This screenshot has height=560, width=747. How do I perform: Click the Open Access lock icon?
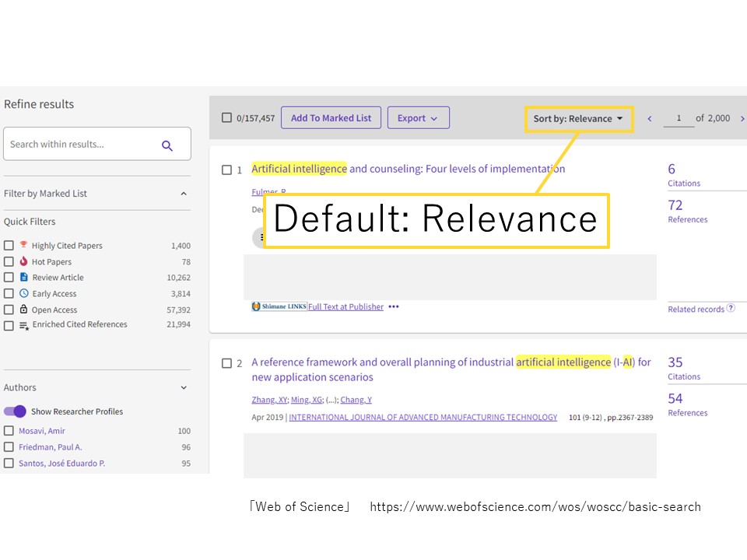click(23, 309)
